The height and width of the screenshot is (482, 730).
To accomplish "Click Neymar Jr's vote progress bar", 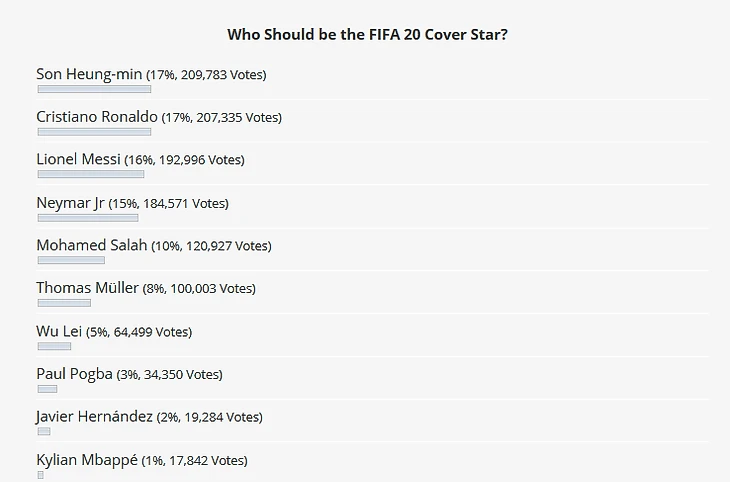I will coord(87,217).
